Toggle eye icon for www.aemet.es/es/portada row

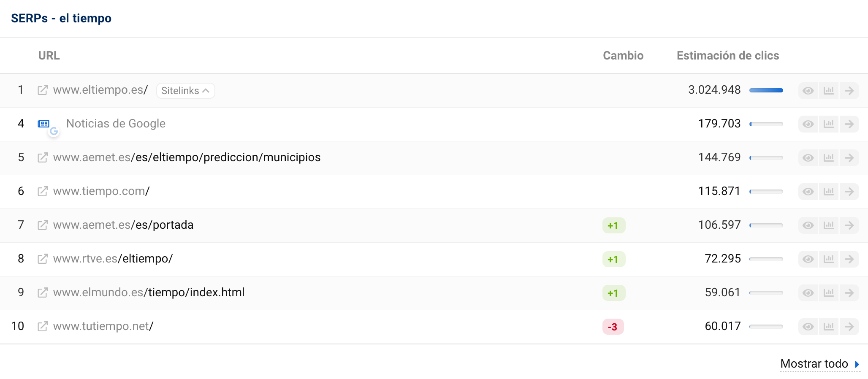808,225
